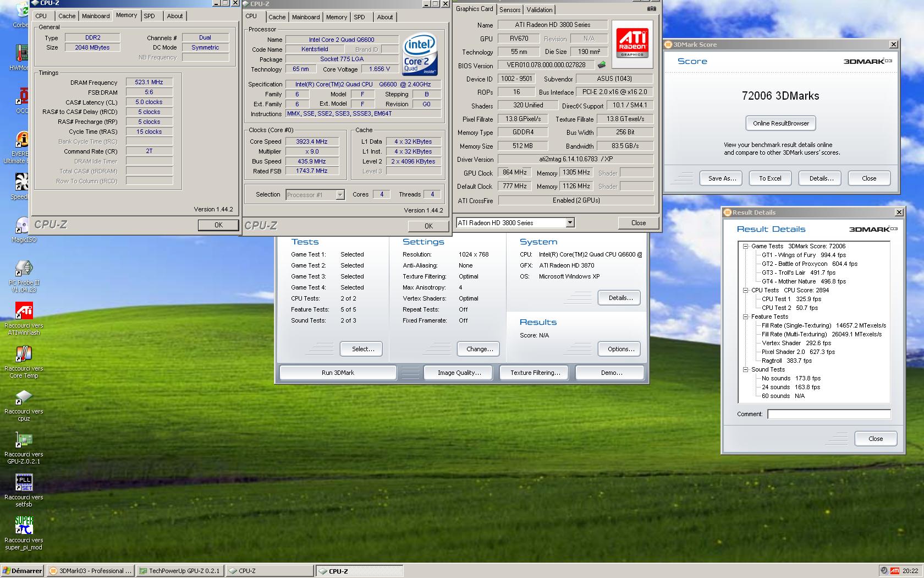The image size is (924, 578).
Task: Open the Mainboard tab in the CPU tab CPU-Z window
Action: coord(306,17)
